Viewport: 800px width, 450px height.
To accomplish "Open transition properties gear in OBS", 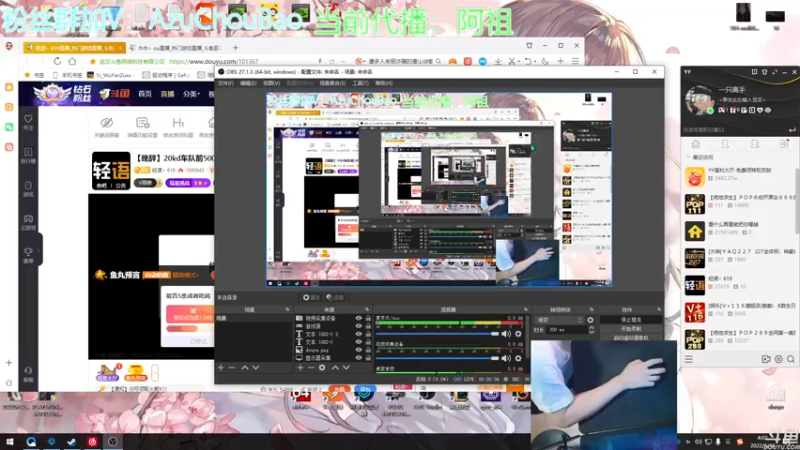I will [x=590, y=320].
